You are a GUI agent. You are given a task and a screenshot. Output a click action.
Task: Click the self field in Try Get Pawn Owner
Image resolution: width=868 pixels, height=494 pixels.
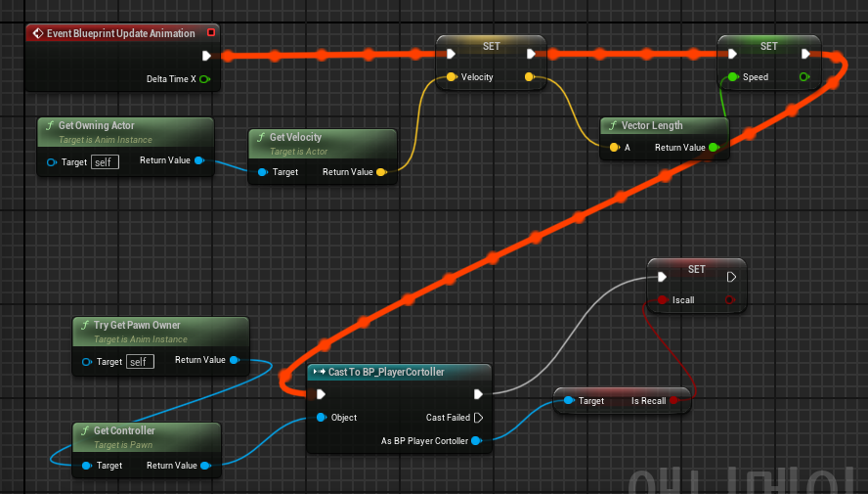point(140,362)
